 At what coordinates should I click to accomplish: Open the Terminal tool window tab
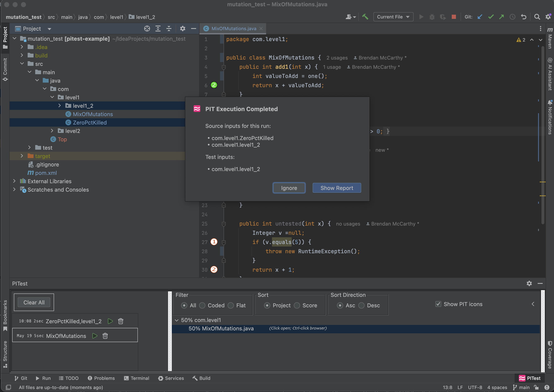[x=137, y=378]
